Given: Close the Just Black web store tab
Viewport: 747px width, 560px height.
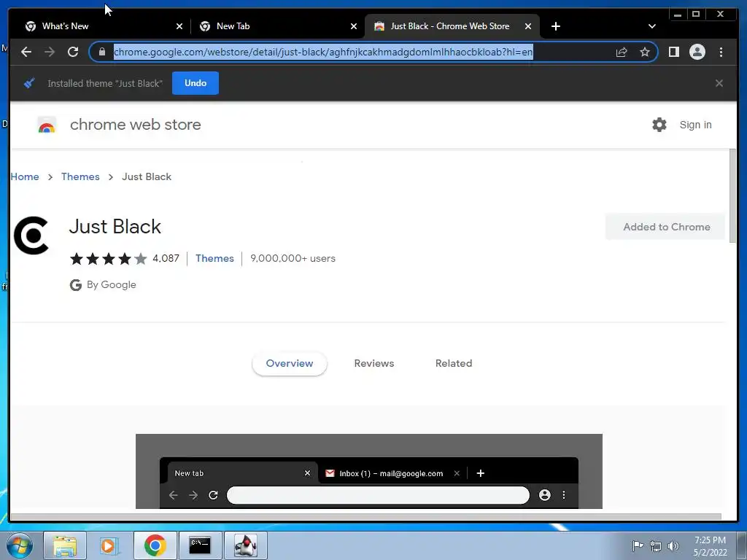Looking at the screenshot, I should (x=528, y=26).
